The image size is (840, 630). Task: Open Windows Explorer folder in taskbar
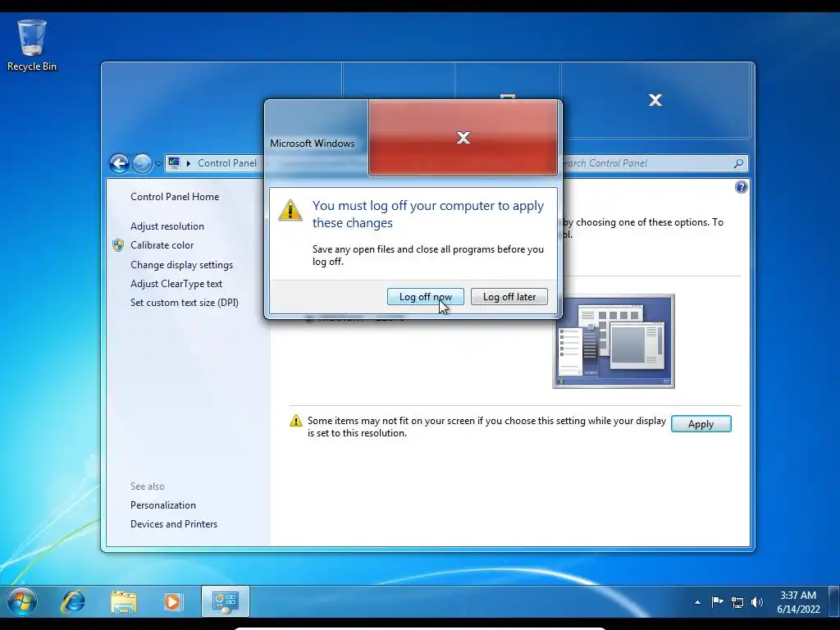click(123, 601)
